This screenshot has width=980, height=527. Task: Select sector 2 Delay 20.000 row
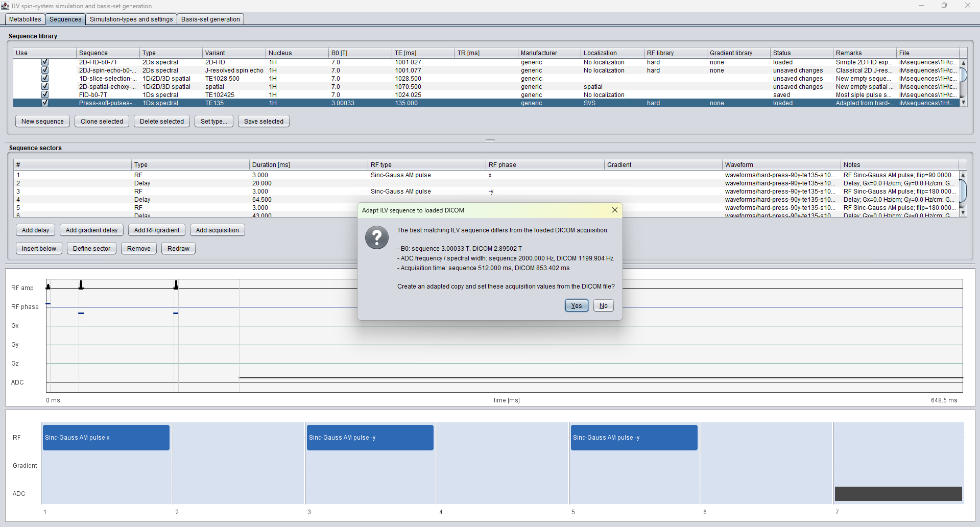click(486, 183)
